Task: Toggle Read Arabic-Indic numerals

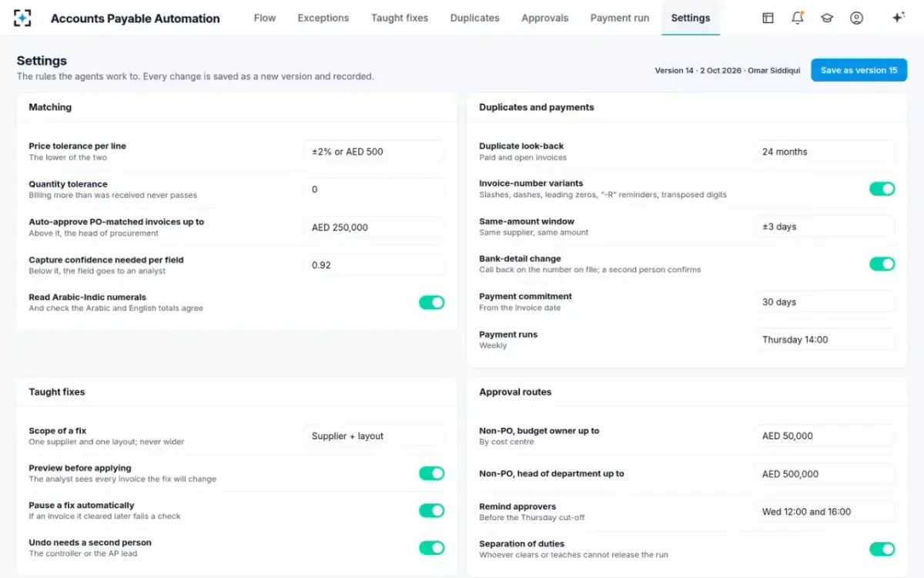Action: pos(432,302)
